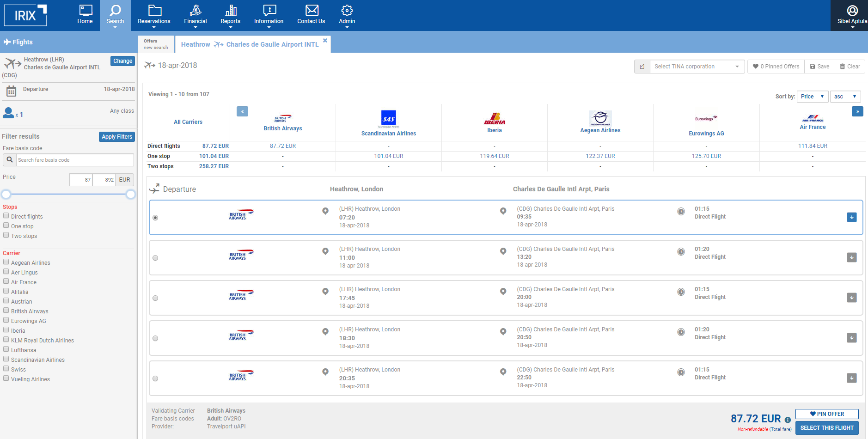Click the fare info icon beside price
The image size is (868, 439).
[788, 420]
